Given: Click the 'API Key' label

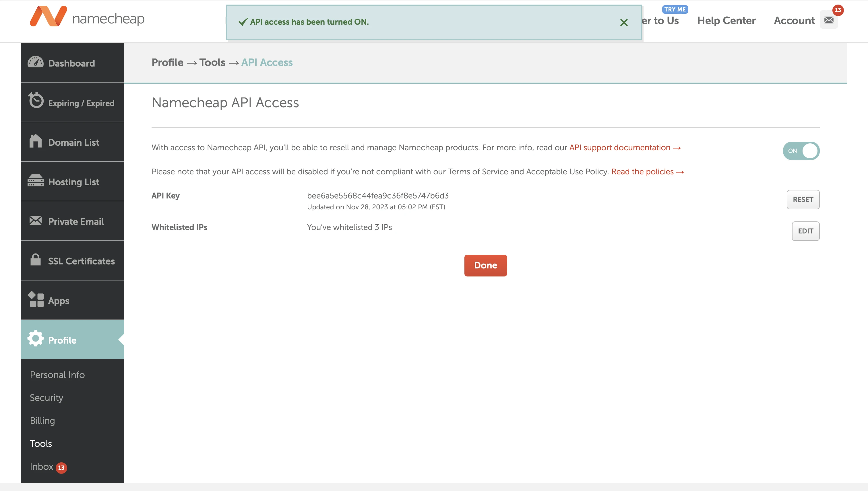Looking at the screenshot, I should click(x=165, y=196).
